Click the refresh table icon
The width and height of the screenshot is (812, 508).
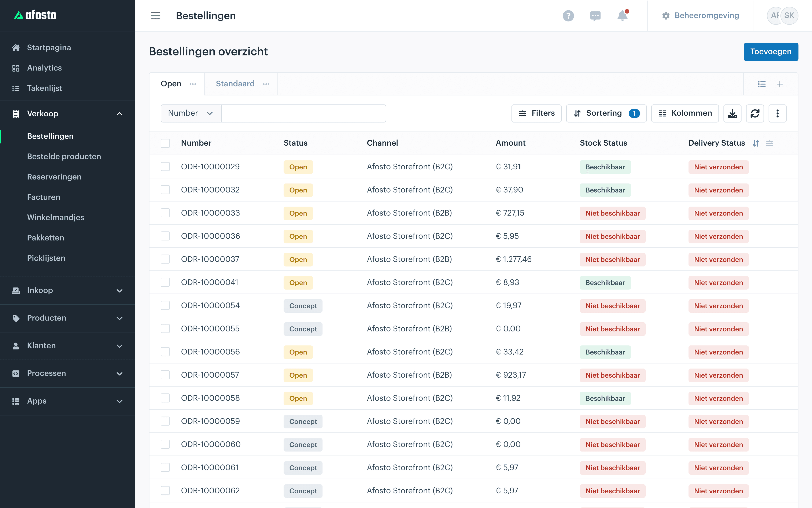pos(755,114)
